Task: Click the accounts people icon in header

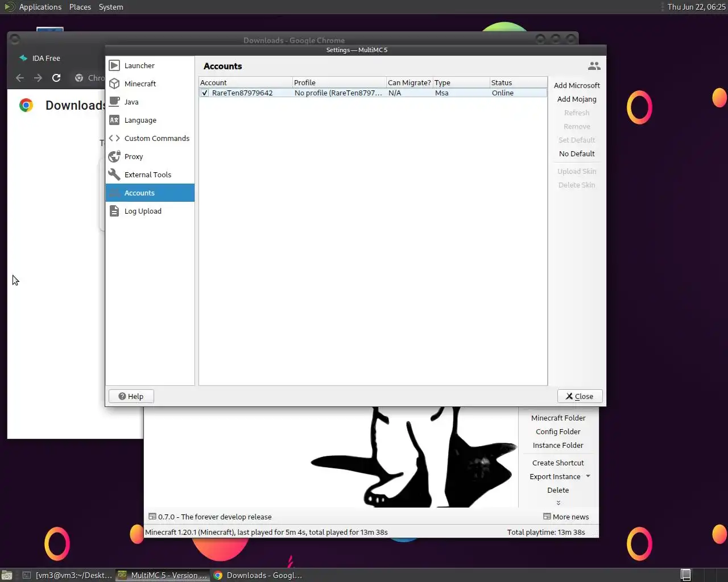Action: coord(594,66)
